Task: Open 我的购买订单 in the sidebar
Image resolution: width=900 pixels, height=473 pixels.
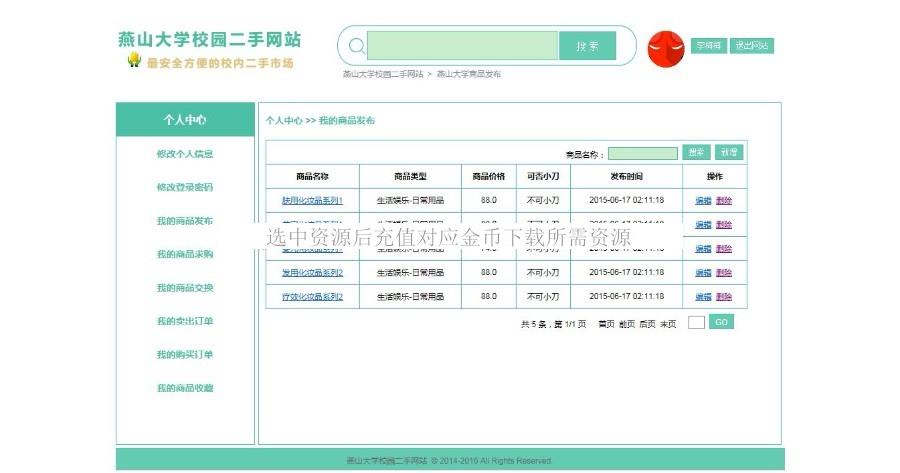Action: (x=185, y=354)
